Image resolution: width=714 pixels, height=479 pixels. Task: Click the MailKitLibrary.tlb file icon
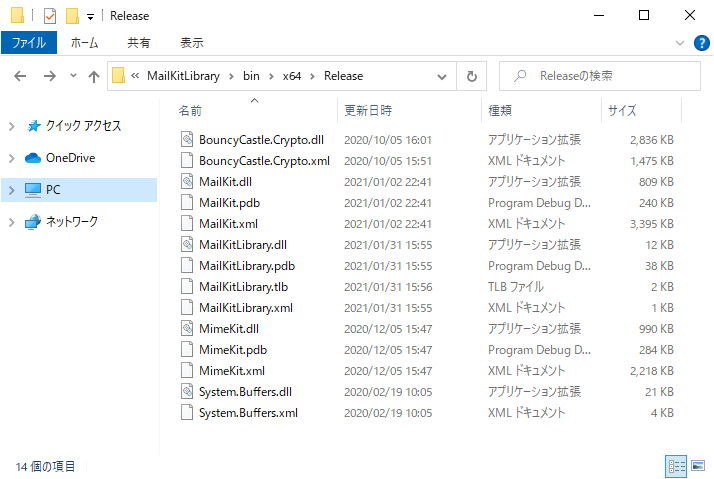click(x=187, y=286)
